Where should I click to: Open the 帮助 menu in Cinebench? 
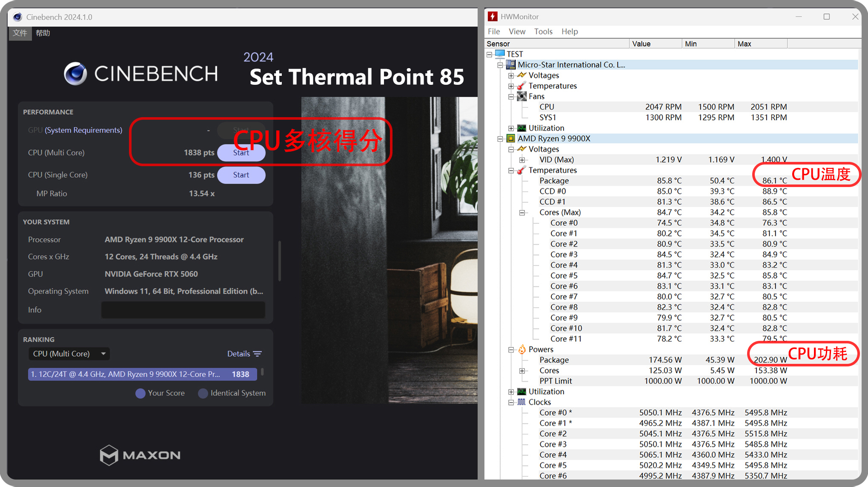43,33
